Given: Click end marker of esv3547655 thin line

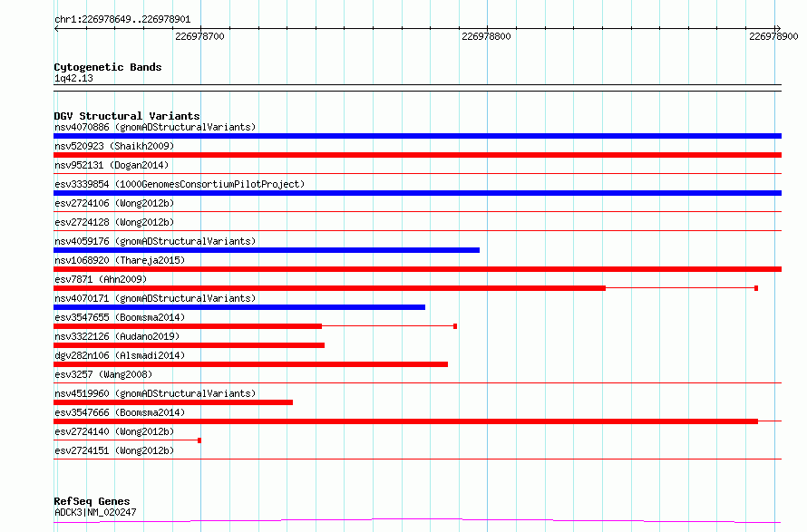Looking at the screenshot, I should click(455, 326).
